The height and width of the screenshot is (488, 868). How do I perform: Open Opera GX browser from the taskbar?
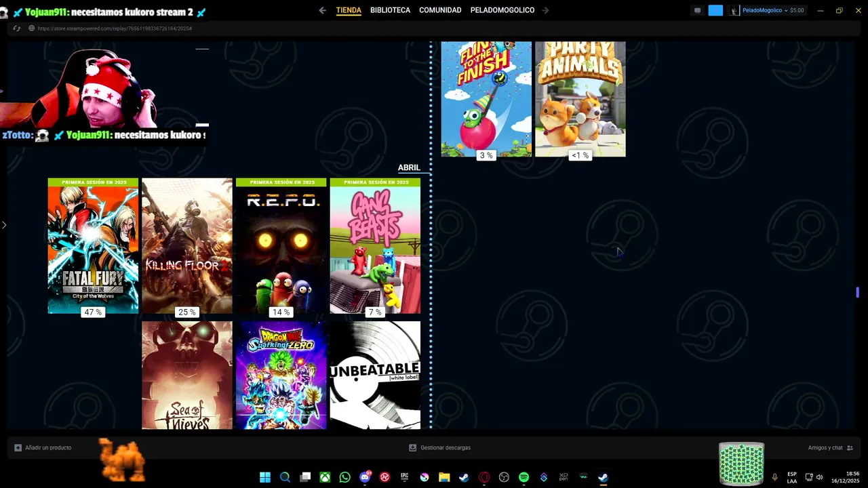[x=484, y=477]
